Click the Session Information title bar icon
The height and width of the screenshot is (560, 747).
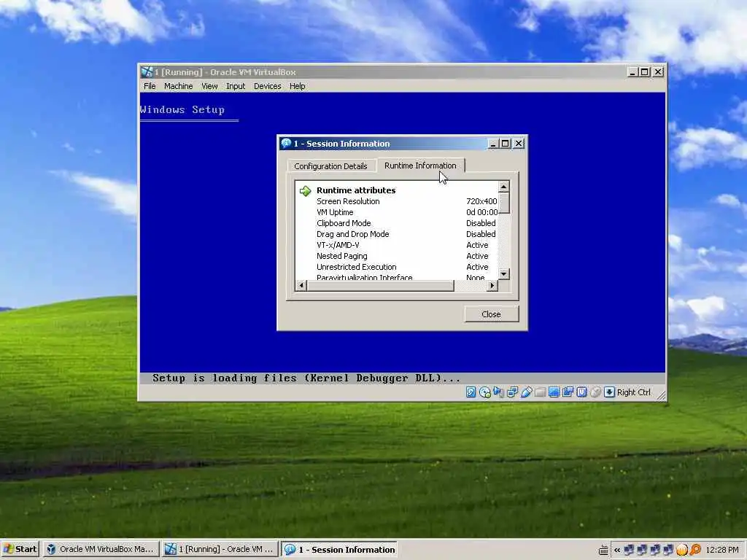286,144
